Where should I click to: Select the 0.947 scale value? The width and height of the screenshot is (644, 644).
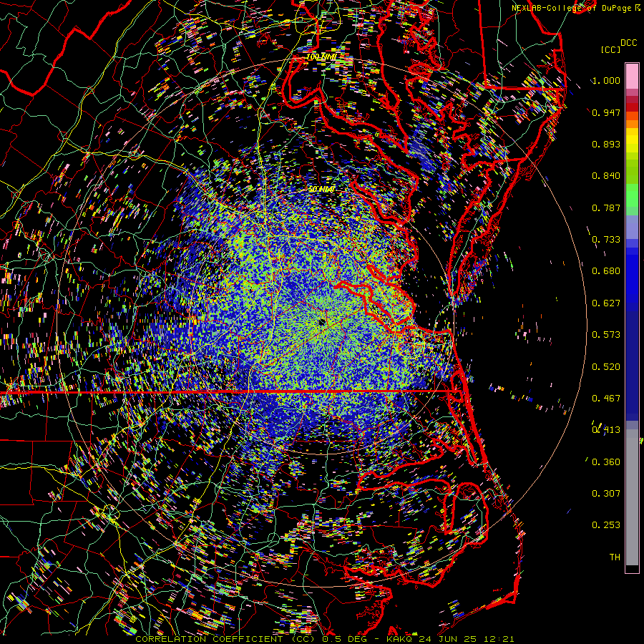point(606,112)
